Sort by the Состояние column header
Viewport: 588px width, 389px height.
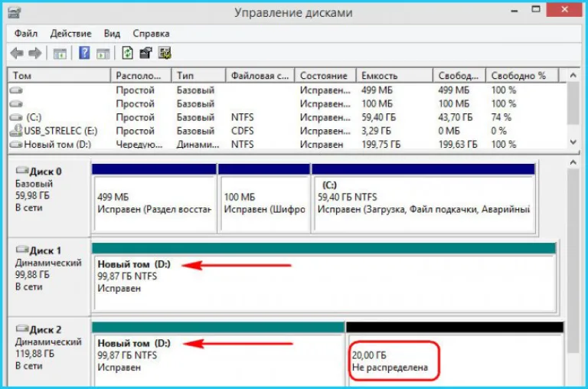325,75
